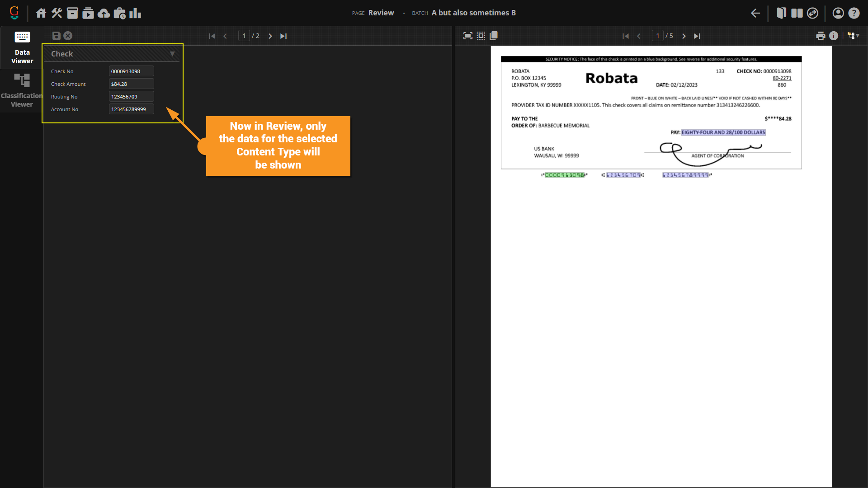Screen dimensions: 868x488
Task: Open the folder tree dropdown in viewer toolbar
Action: tap(853, 36)
